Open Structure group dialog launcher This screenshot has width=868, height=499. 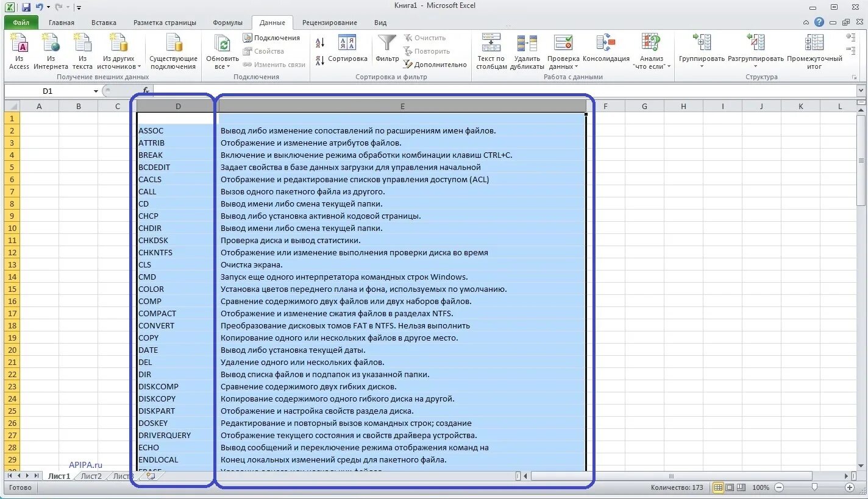(853, 77)
